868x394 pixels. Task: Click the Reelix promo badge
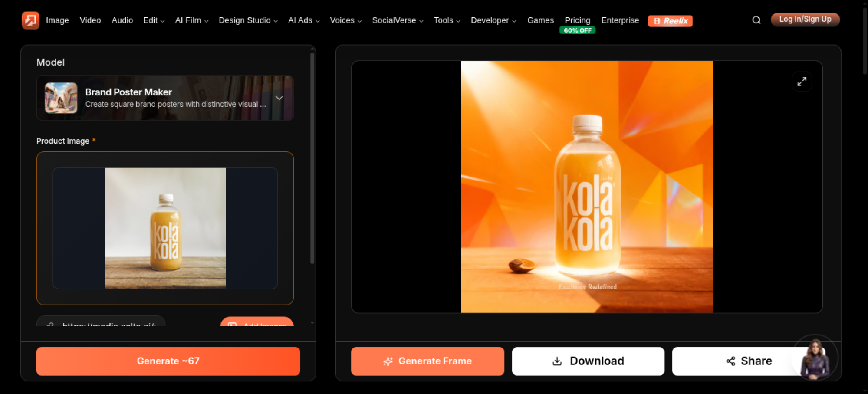(x=670, y=21)
